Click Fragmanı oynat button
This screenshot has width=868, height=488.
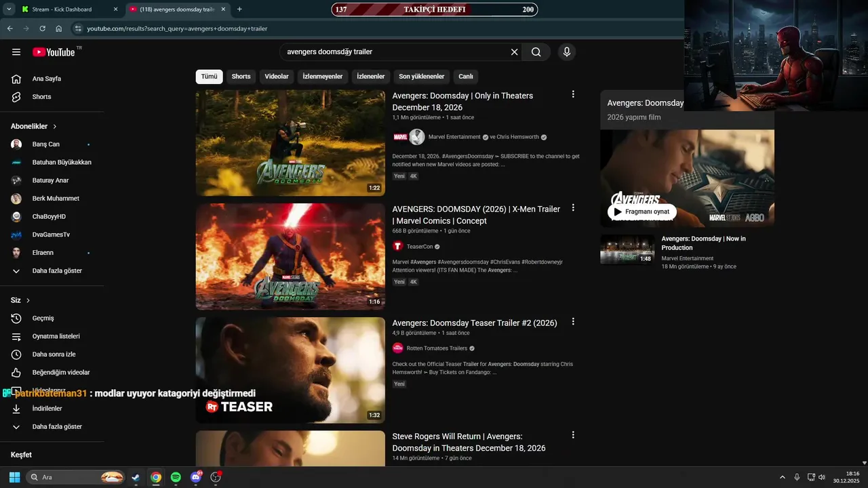click(x=642, y=211)
